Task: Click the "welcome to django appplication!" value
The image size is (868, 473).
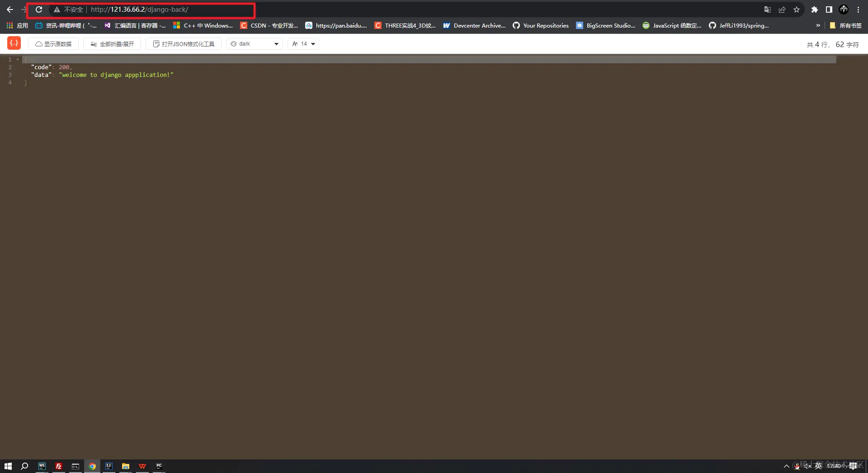Action: [x=116, y=75]
